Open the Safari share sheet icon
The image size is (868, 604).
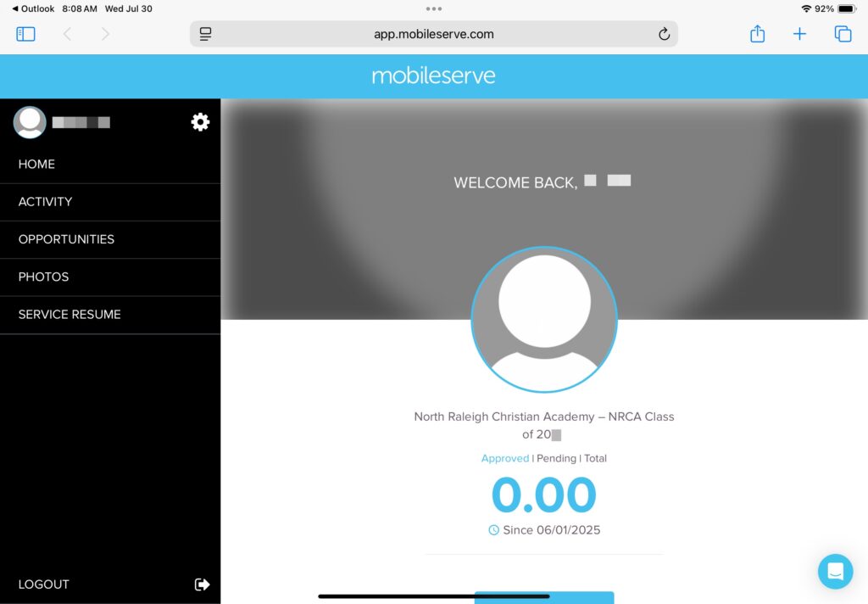[757, 34]
